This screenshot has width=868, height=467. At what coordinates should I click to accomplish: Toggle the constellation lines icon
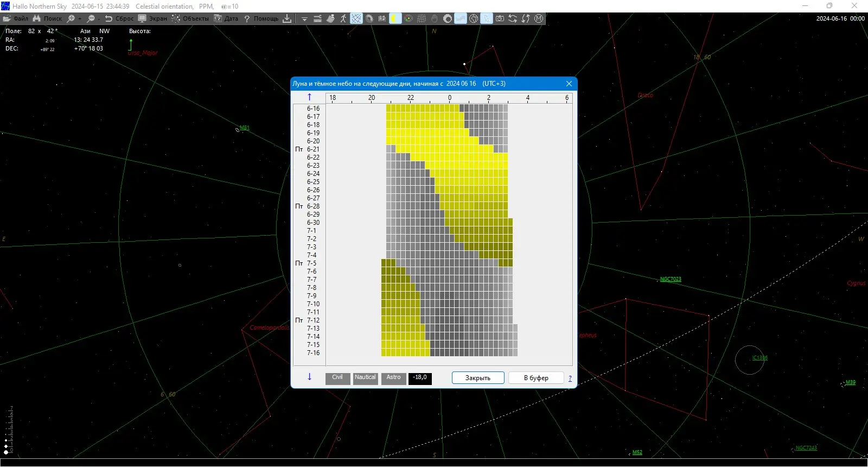tap(356, 18)
